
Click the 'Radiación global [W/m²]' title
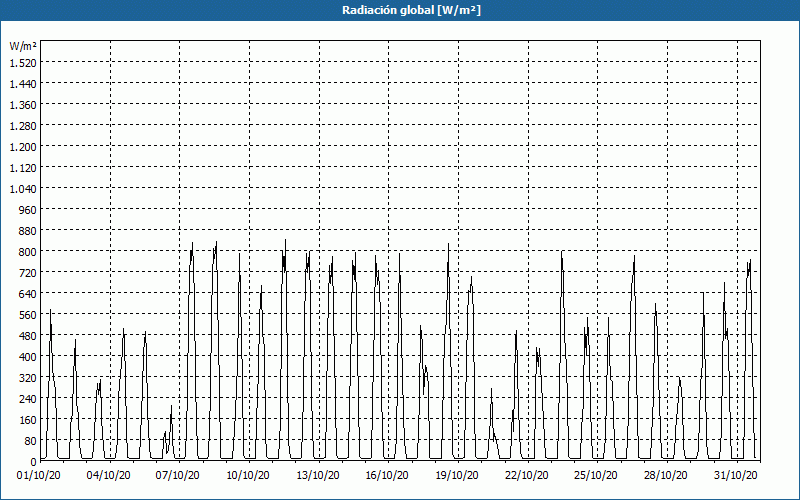411,10
